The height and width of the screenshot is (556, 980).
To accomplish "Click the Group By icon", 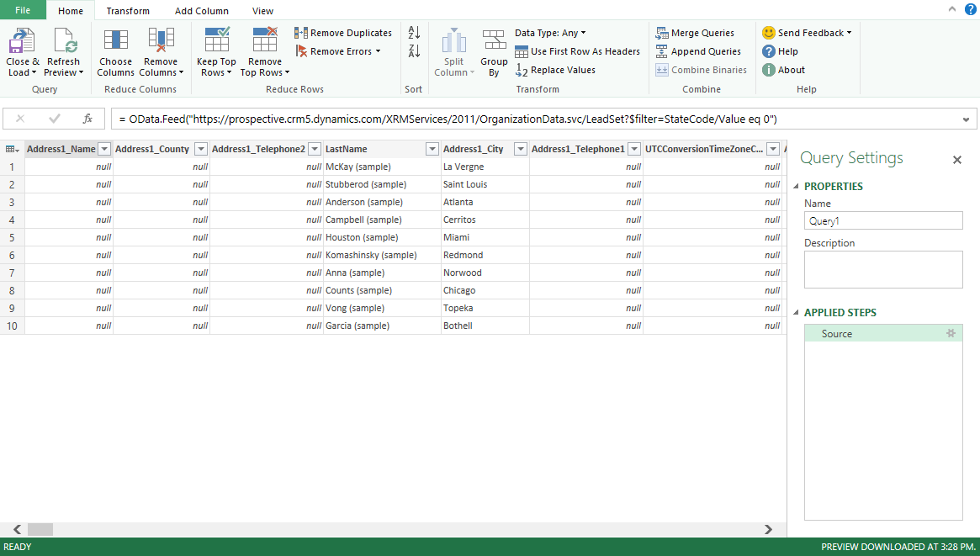I will (494, 40).
